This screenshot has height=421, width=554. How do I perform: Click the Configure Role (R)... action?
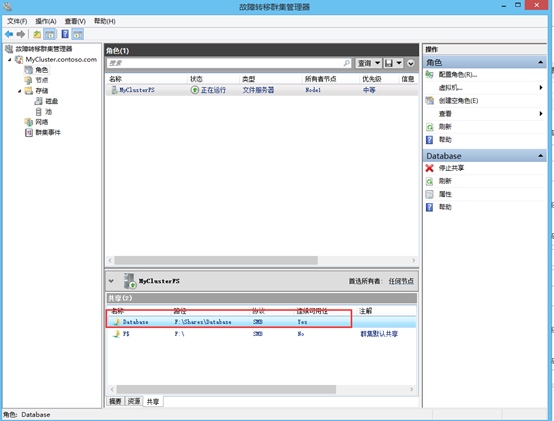pyautogui.click(x=458, y=75)
